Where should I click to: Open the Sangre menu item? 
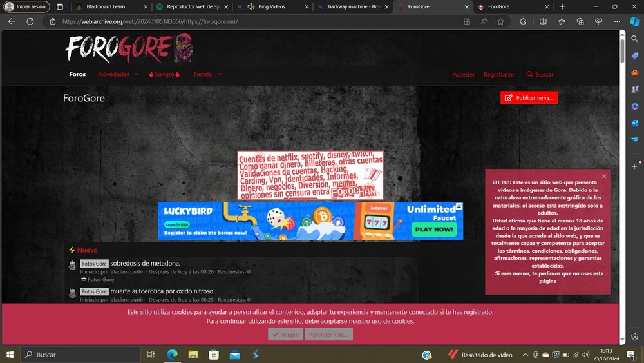tap(165, 74)
